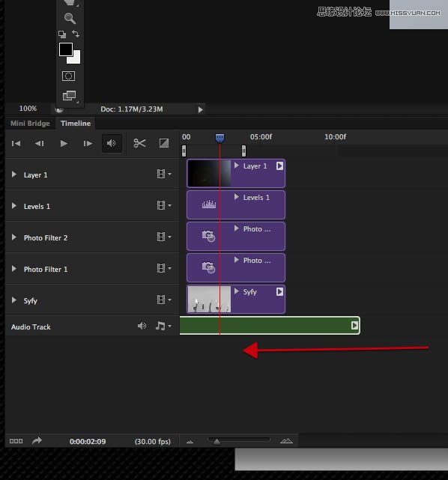The height and width of the screenshot is (480, 448).
Task: Play the timeline
Action: coord(64,143)
